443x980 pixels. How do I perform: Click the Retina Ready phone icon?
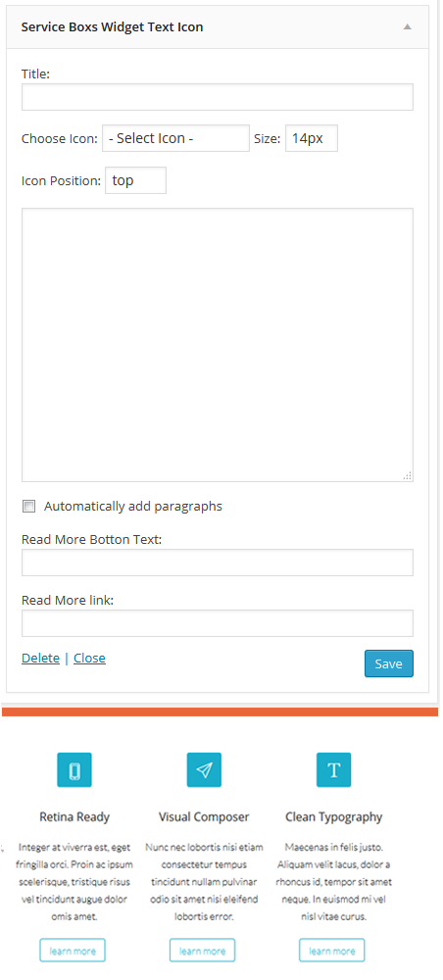coord(74,769)
